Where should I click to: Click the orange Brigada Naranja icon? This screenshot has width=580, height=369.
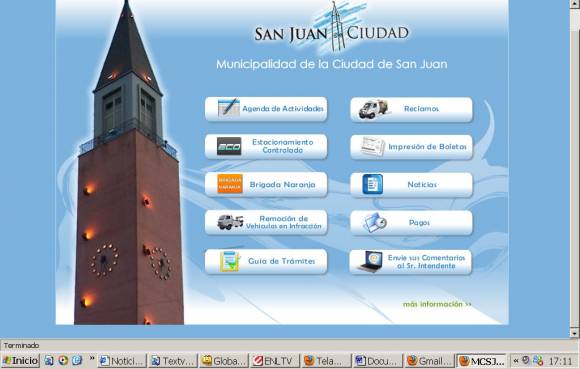coord(230,184)
